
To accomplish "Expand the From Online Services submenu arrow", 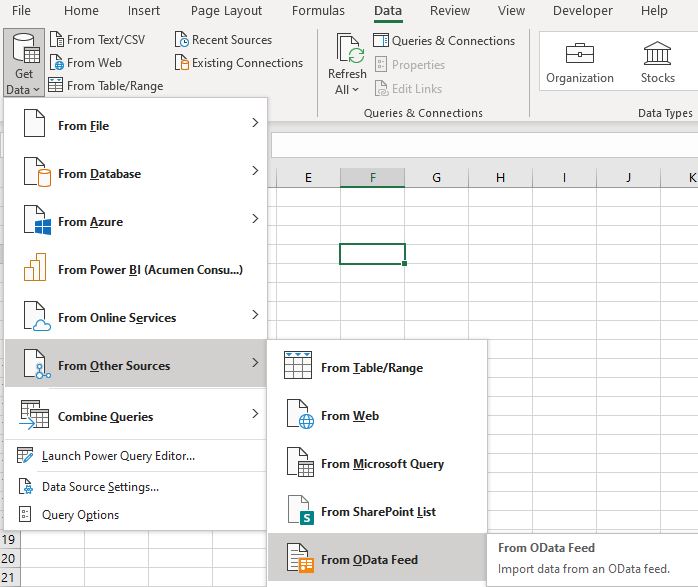I will 255,315.
